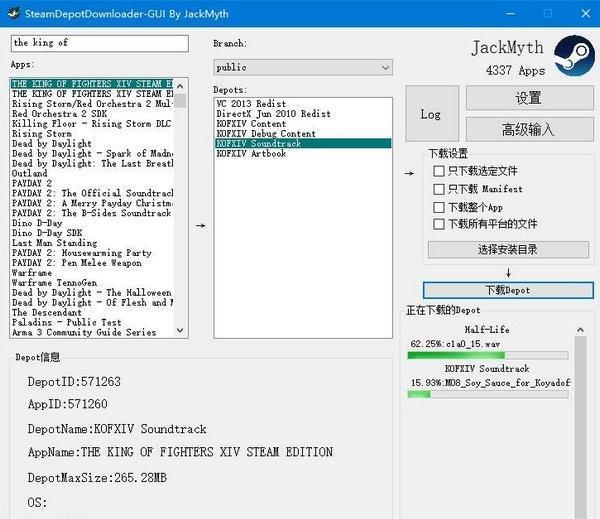Toggle 下载整个App checkbox
The height and width of the screenshot is (519, 600).
(439, 207)
